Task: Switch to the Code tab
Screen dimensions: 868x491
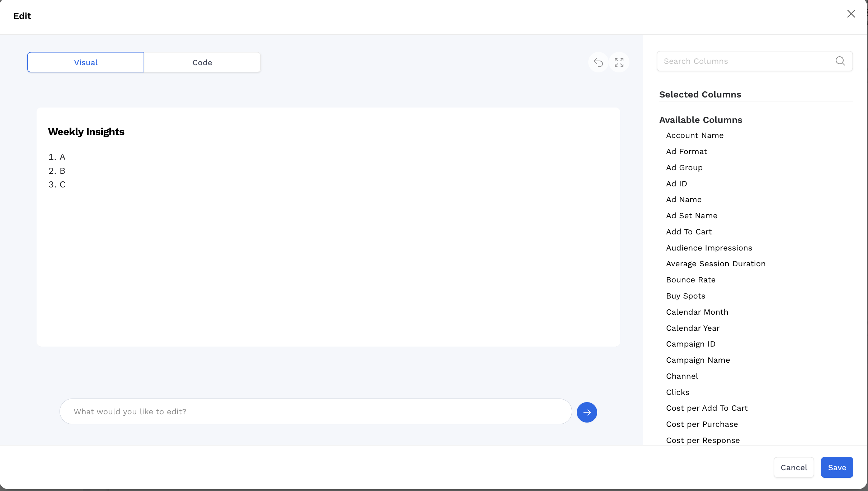Action: 202,62
